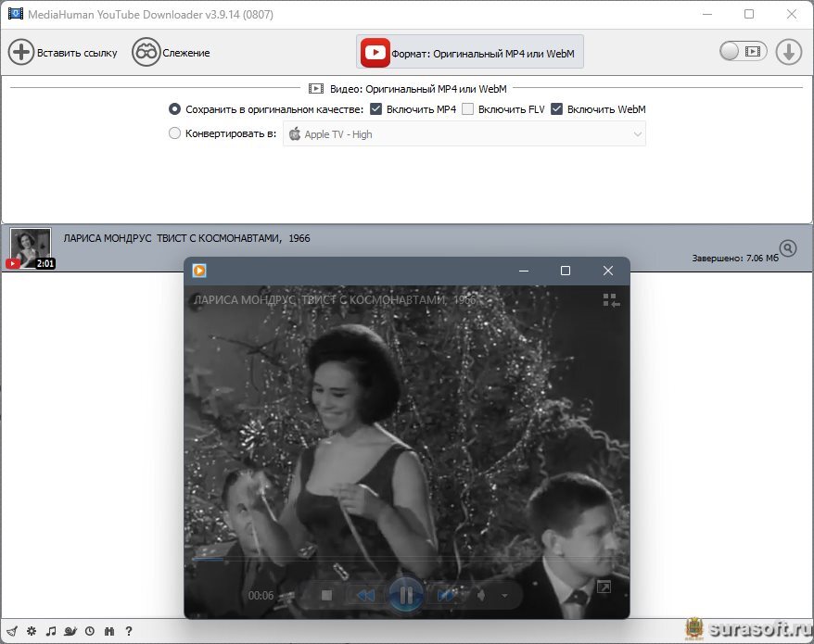
Task: Click the start all downloads arrow button
Action: [x=789, y=53]
